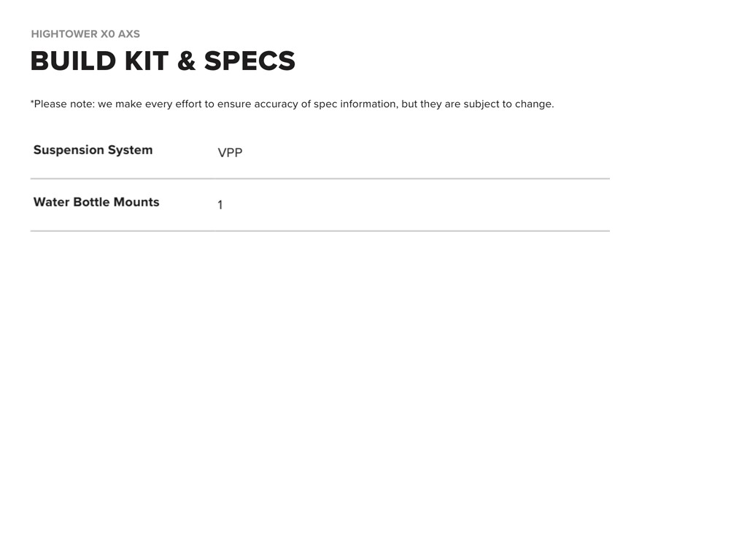Click the divider line under Suspension System
747x560 pixels.
click(320, 179)
